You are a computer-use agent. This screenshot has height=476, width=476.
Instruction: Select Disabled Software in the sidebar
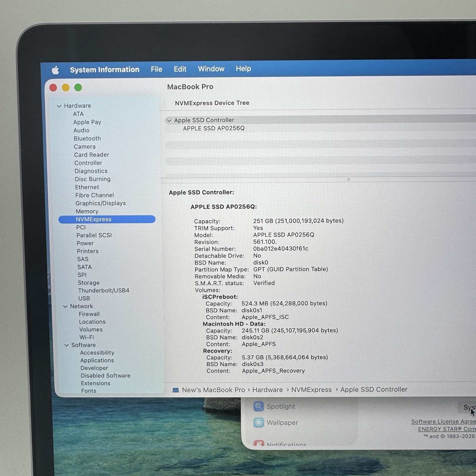tap(106, 376)
